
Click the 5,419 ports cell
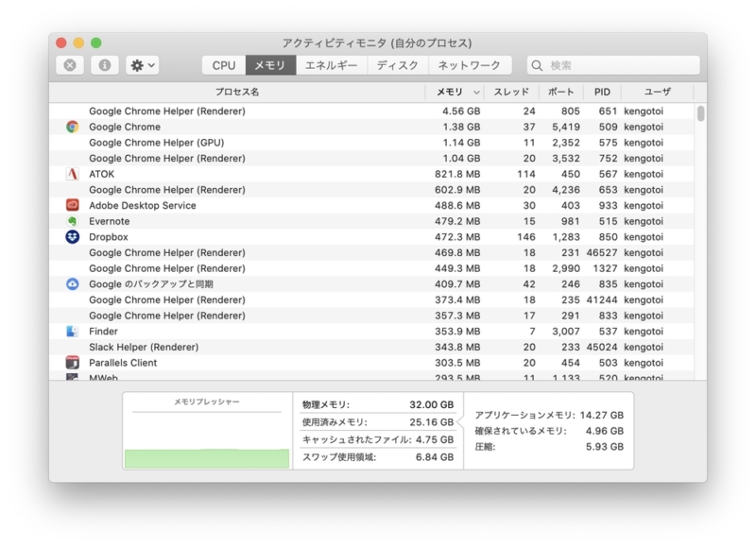(566, 127)
